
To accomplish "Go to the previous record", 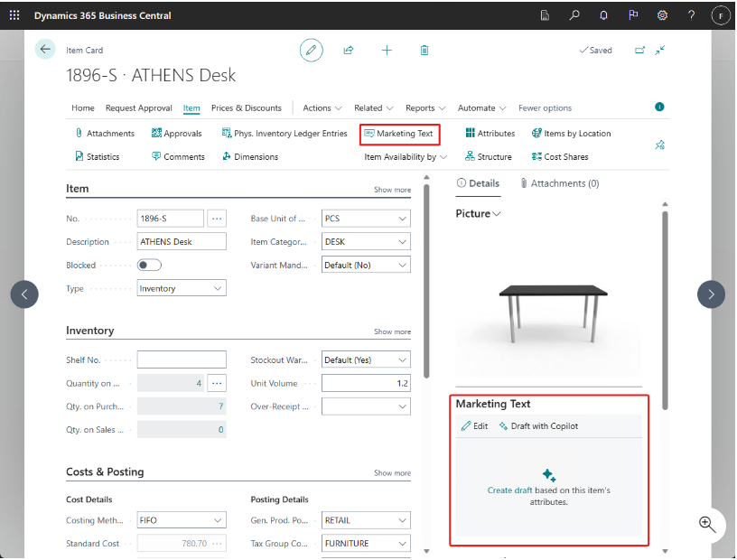I will click(x=24, y=294).
